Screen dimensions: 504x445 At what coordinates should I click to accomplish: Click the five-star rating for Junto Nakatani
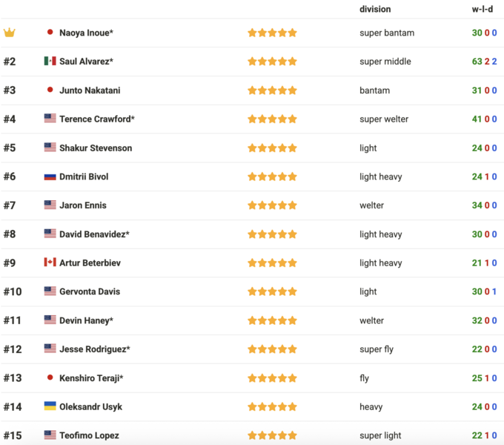272,90
